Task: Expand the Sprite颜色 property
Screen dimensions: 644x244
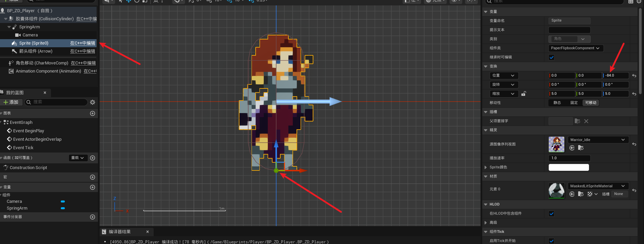Action: click(486, 167)
